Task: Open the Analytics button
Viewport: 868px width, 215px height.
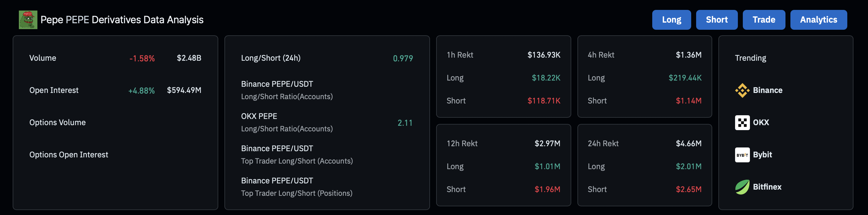Action: click(x=818, y=20)
